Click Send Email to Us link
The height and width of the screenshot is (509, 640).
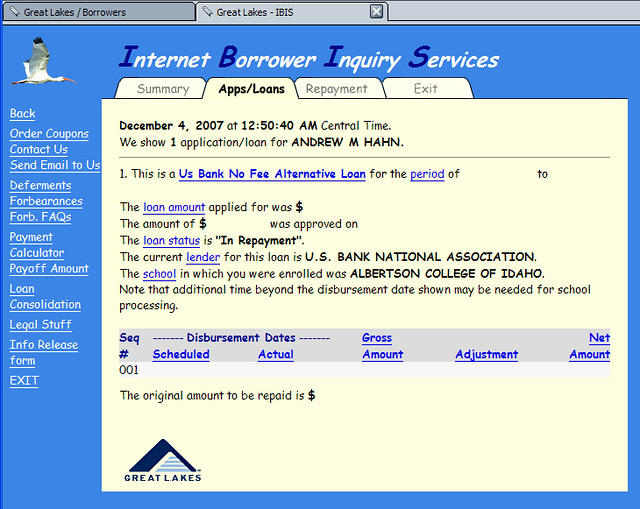(55, 165)
